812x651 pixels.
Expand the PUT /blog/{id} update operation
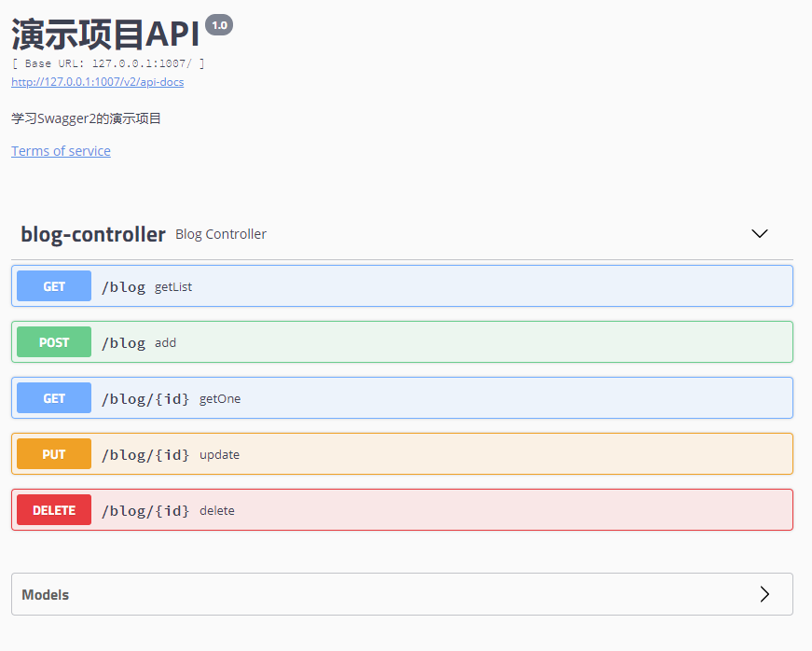[401, 453]
